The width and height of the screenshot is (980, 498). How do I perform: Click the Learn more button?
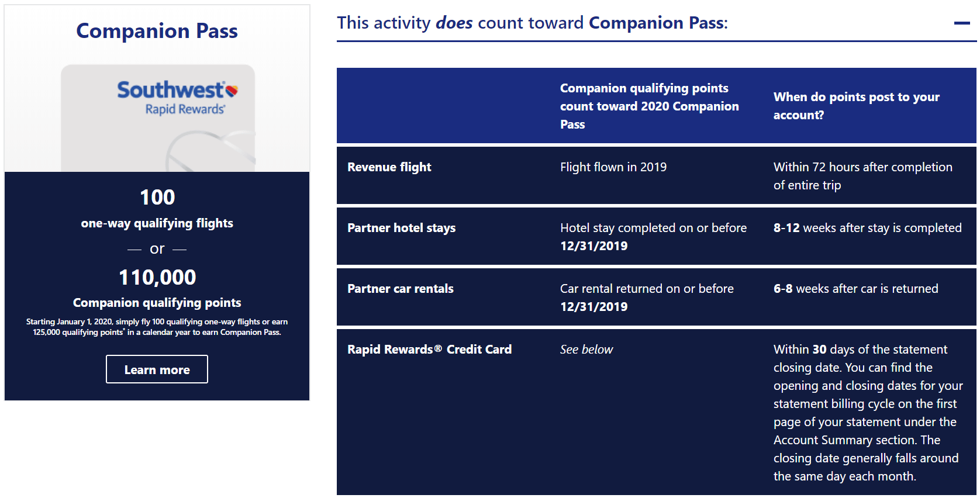pyautogui.click(x=157, y=369)
